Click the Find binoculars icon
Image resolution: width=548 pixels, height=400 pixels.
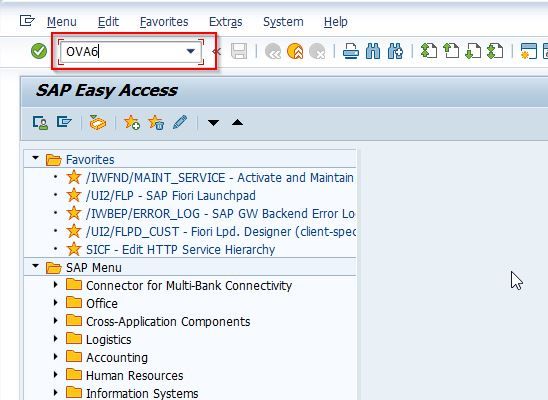(373, 51)
